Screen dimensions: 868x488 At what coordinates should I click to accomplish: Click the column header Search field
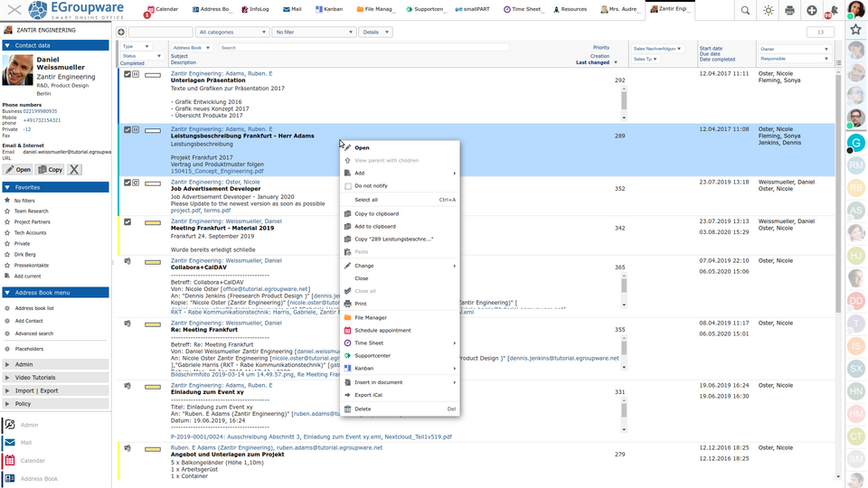[x=363, y=48]
